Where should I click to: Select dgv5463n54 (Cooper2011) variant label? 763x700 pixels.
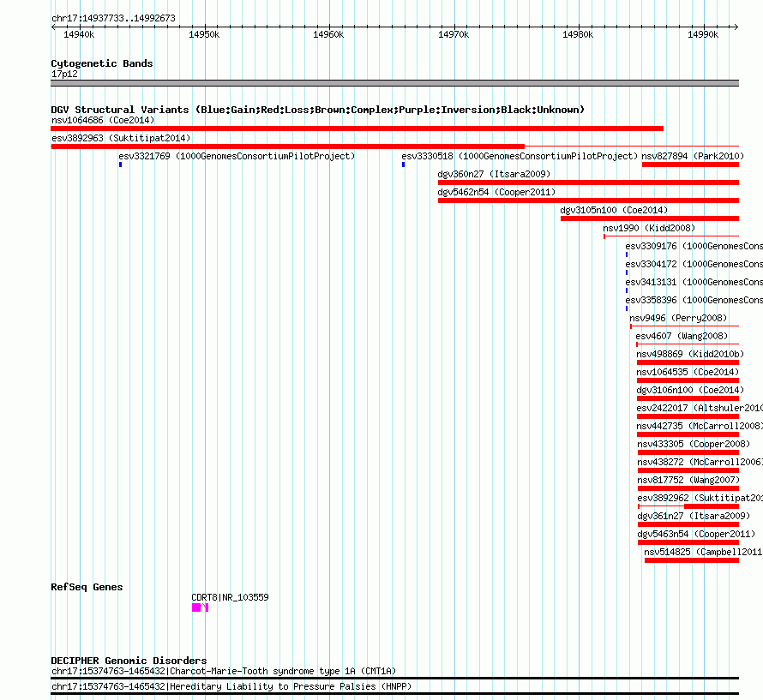(696, 534)
